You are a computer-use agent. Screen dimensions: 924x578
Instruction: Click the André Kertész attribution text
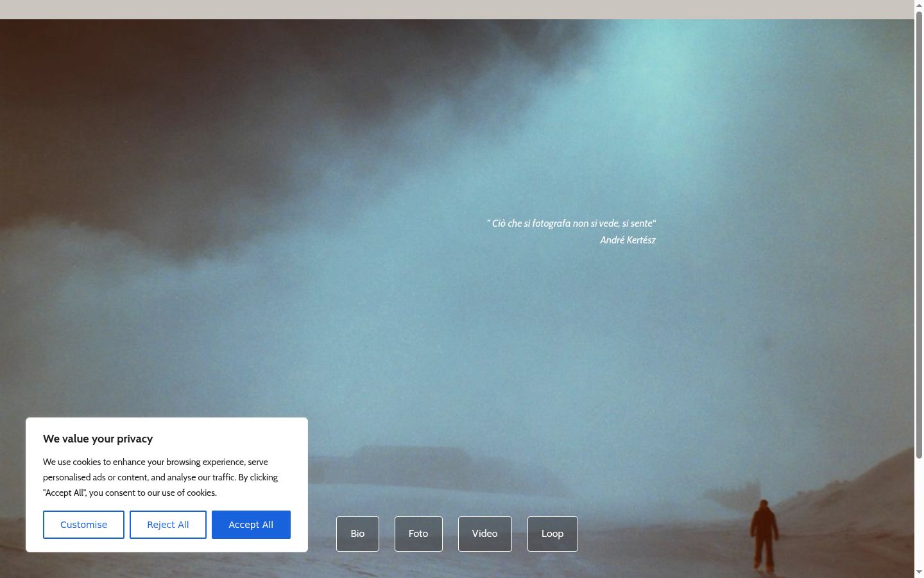click(628, 240)
